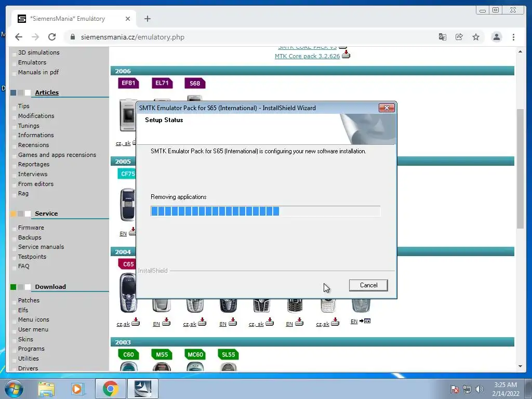Open Manuals in pdf link

38,72
